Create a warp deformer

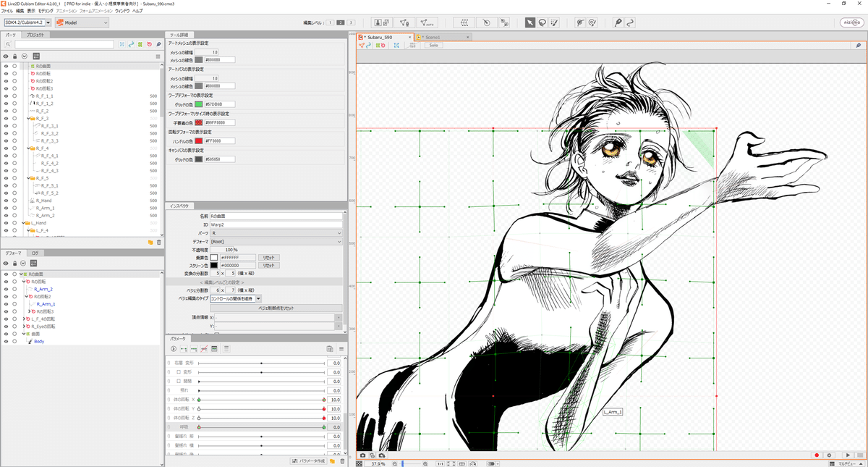pyautogui.click(x=465, y=22)
